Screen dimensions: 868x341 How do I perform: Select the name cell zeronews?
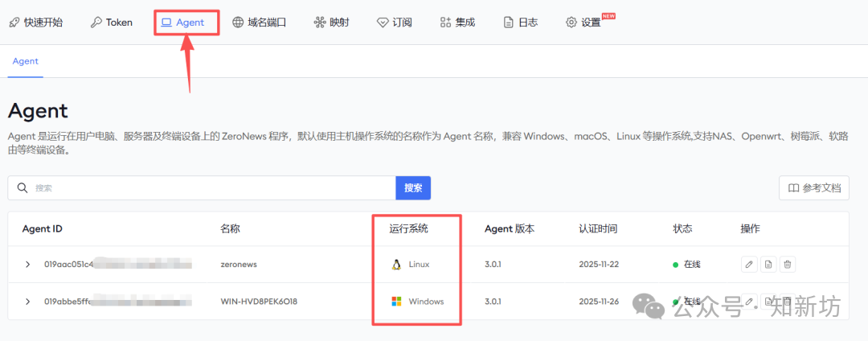[239, 265]
